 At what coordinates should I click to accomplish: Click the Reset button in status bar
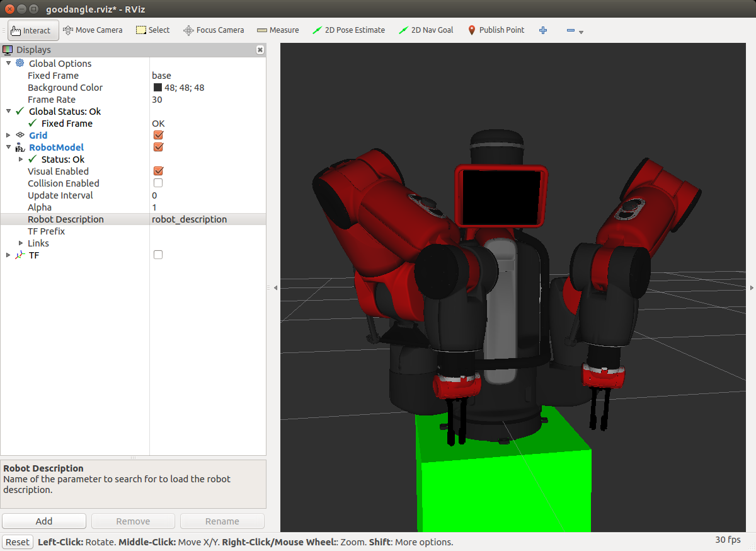coord(18,542)
